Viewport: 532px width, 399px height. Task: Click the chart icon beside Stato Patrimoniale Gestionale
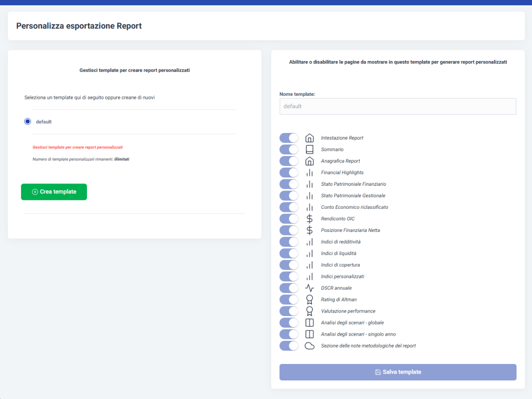[x=309, y=196]
